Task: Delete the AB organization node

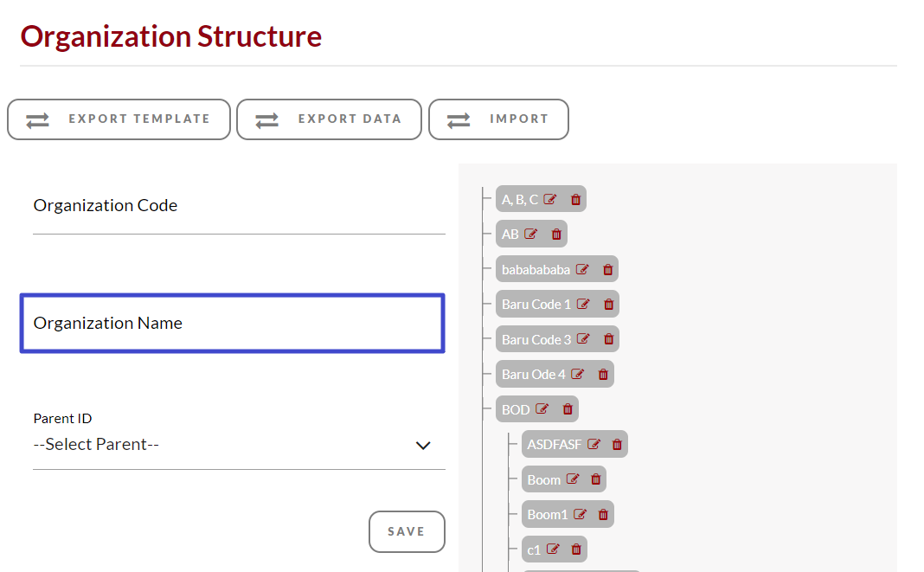Action: 556,234
